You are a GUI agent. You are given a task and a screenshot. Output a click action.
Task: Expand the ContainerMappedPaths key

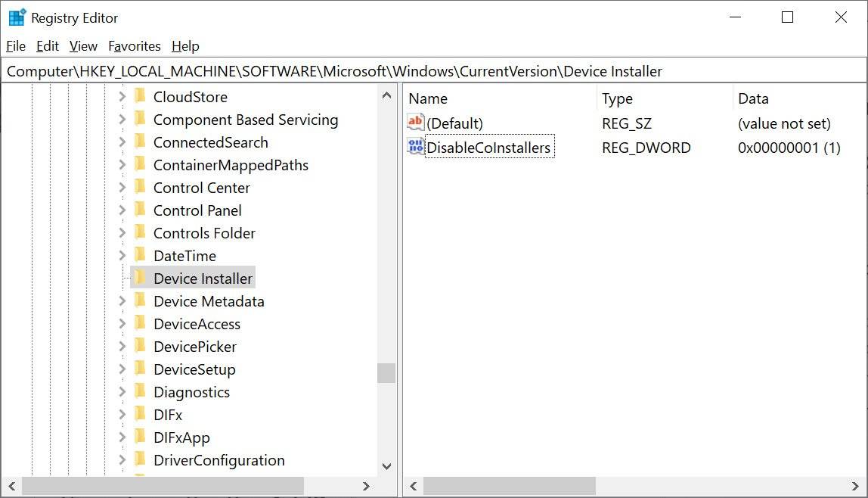point(122,164)
